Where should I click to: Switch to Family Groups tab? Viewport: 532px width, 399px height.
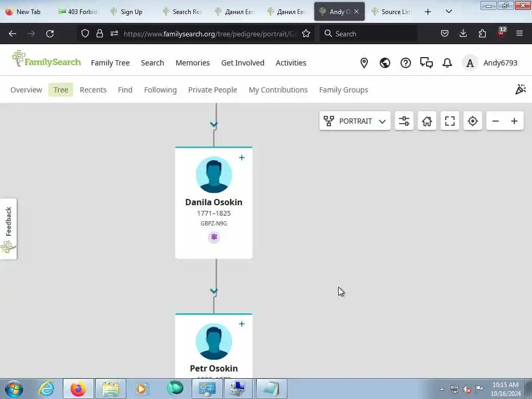[343, 89]
